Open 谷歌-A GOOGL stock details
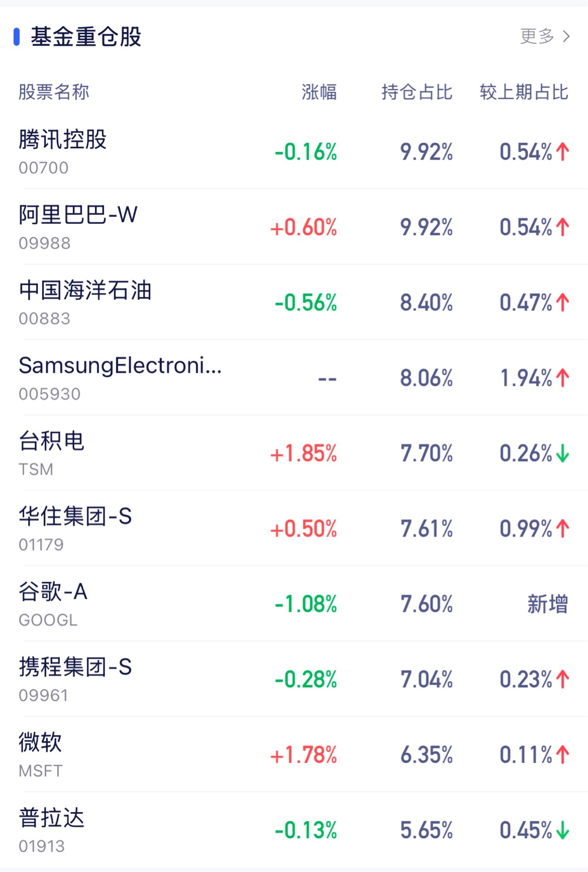The height and width of the screenshot is (872, 588). point(53,592)
